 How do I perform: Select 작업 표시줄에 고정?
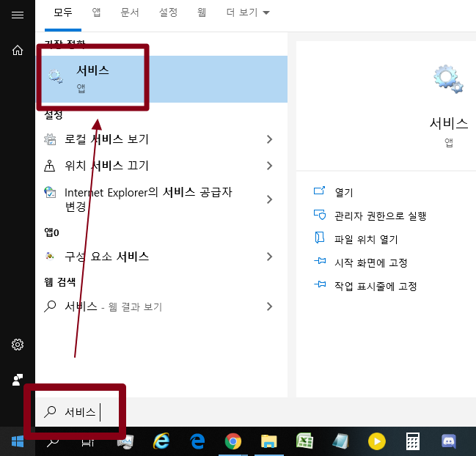(x=376, y=286)
